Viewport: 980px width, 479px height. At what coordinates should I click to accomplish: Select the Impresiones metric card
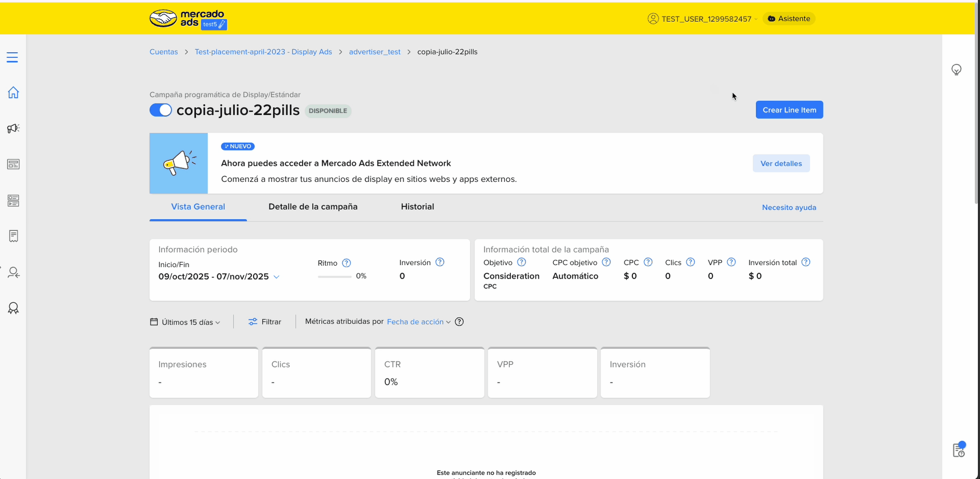[x=204, y=373]
